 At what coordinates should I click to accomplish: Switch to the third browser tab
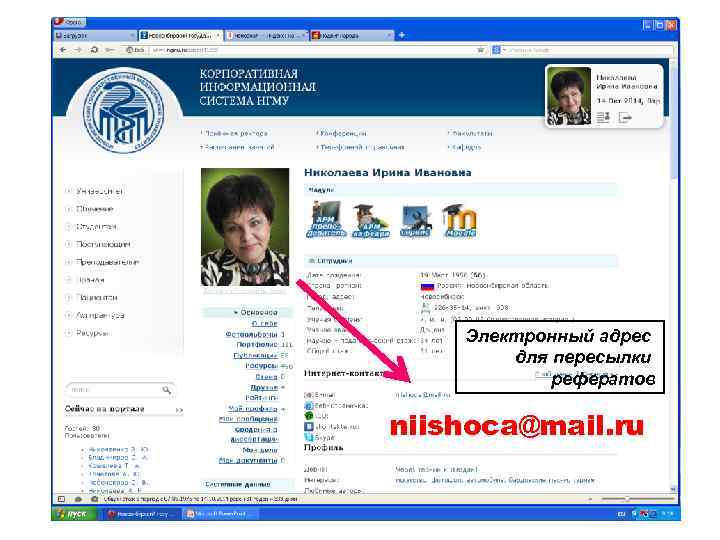[265, 35]
